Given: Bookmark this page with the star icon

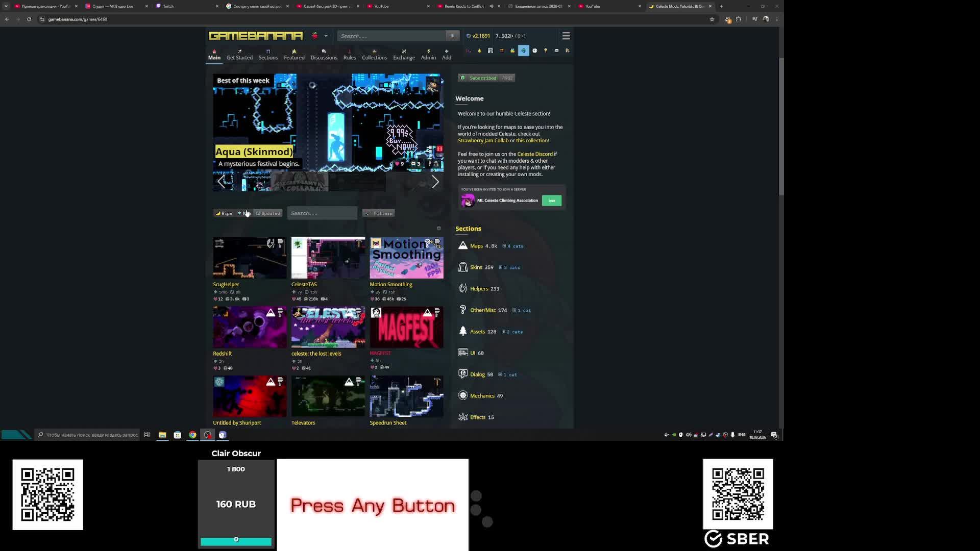Looking at the screenshot, I should pyautogui.click(x=712, y=19).
